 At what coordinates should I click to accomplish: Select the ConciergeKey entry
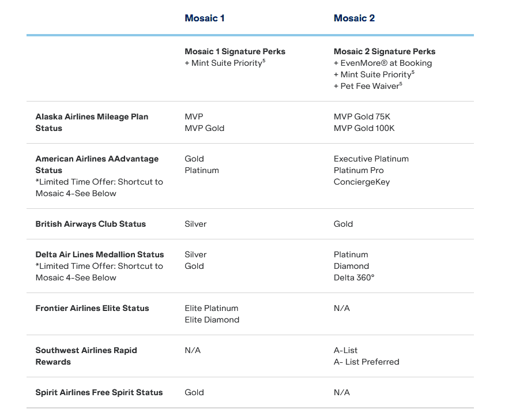coord(361,182)
